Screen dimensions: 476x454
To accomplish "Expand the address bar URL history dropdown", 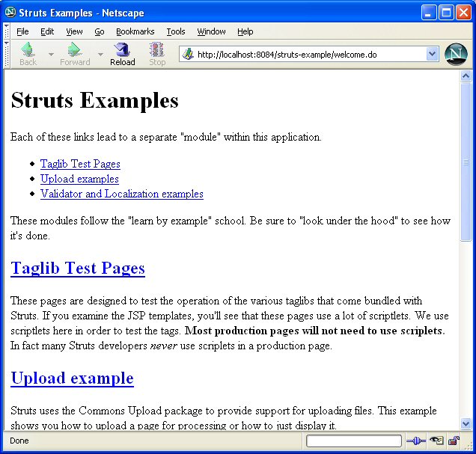I will [432, 55].
